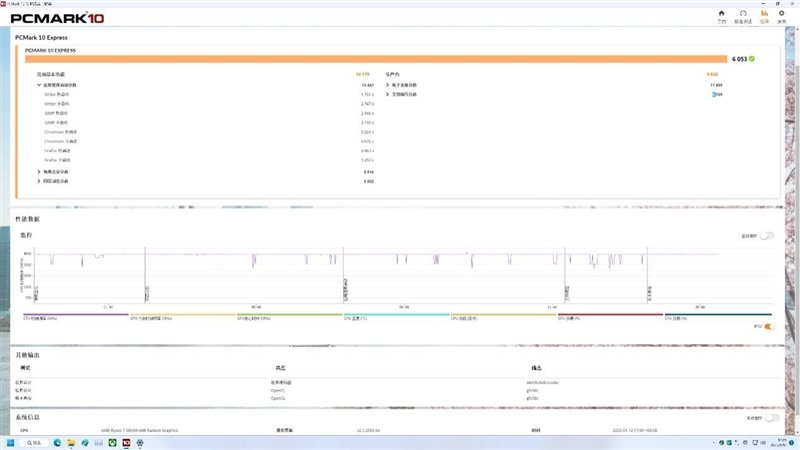Select the green GPU core clock legend
Viewport: 800px width, 450px height.
click(x=289, y=316)
